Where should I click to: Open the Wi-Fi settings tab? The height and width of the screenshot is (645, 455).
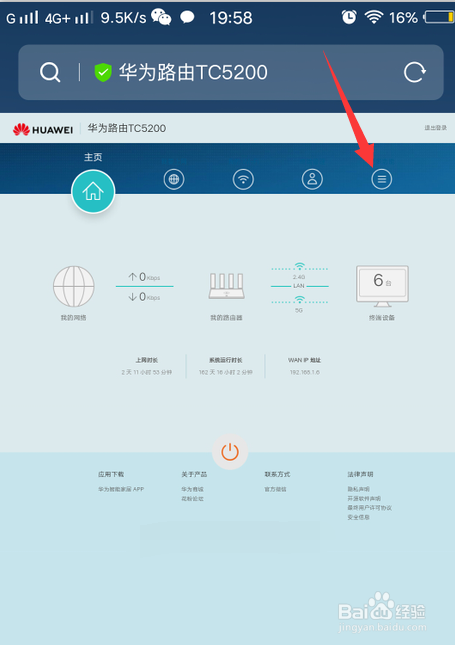point(243,179)
